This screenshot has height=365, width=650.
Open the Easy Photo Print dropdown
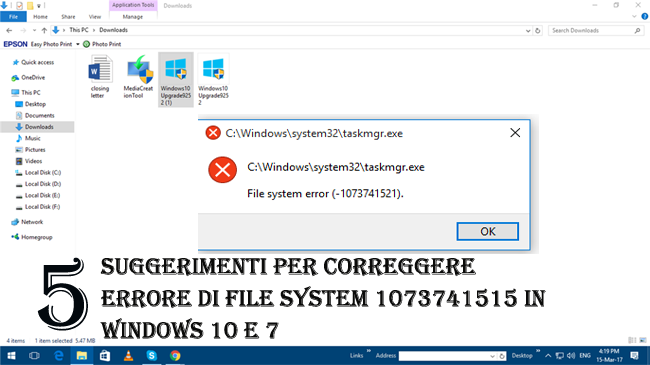coord(78,44)
